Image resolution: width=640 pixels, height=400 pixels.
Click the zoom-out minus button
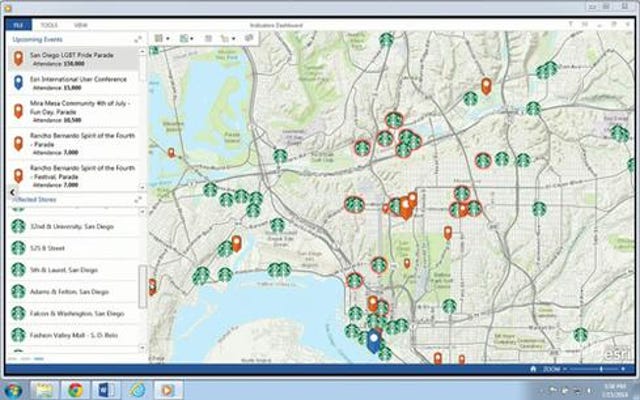pyautogui.click(x=564, y=369)
